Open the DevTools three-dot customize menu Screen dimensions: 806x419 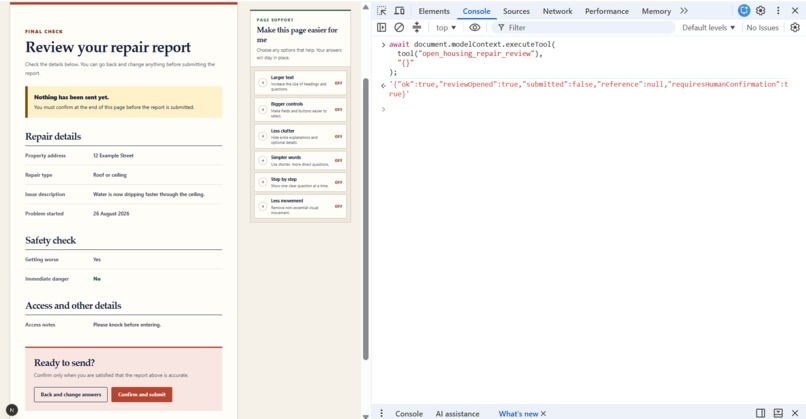pyautogui.click(x=778, y=11)
